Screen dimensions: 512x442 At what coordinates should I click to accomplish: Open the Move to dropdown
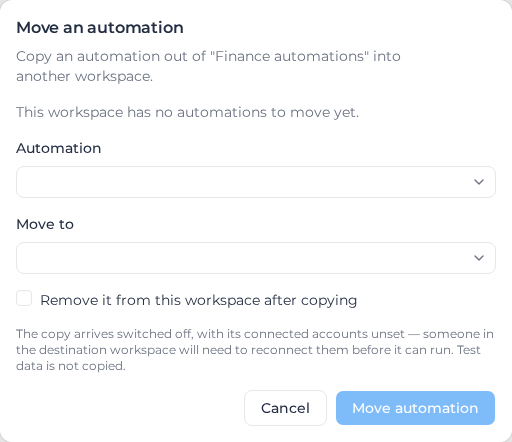coord(256,258)
